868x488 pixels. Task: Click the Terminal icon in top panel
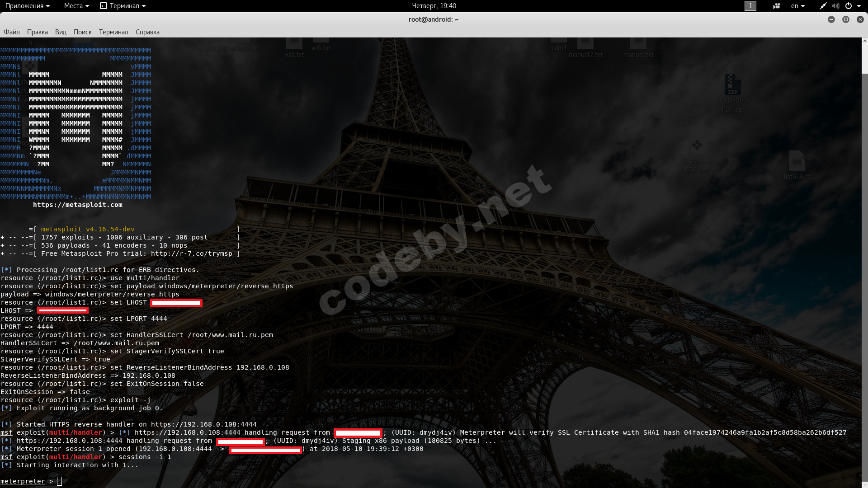(104, 6)
